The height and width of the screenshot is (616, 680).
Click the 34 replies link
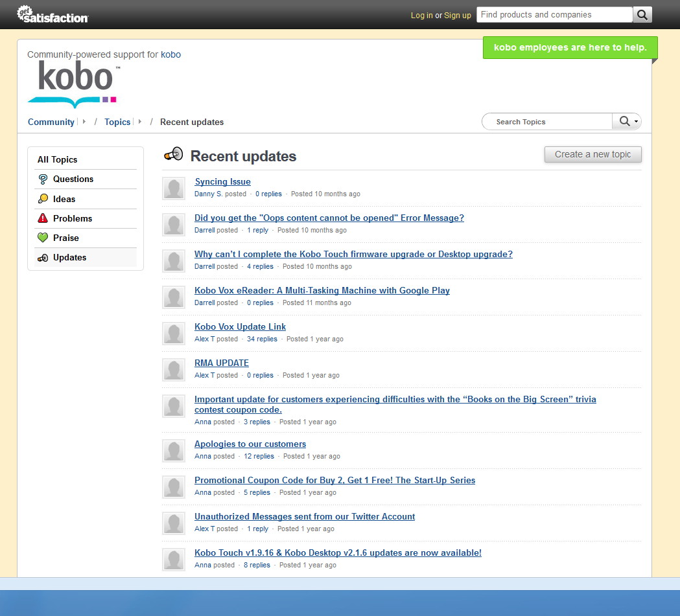coord(262,339)
